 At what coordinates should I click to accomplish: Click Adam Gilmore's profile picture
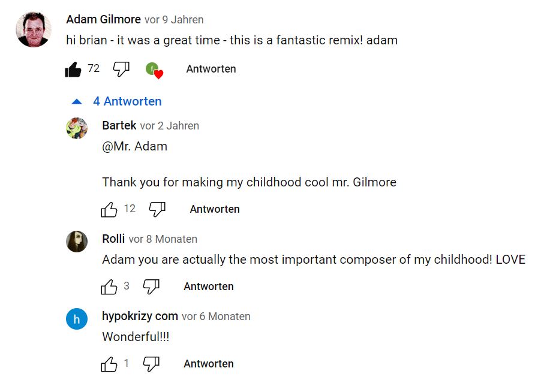pos(34,30)
